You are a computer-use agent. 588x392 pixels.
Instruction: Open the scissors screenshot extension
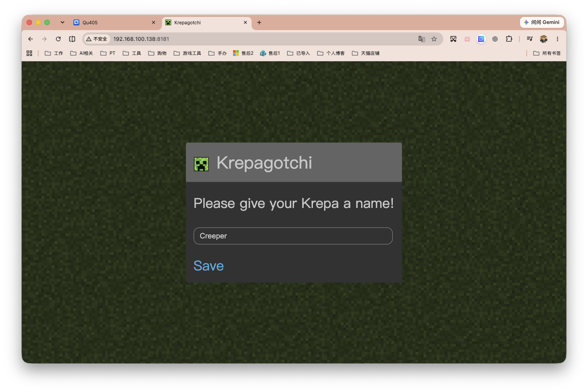coord(453,39)
